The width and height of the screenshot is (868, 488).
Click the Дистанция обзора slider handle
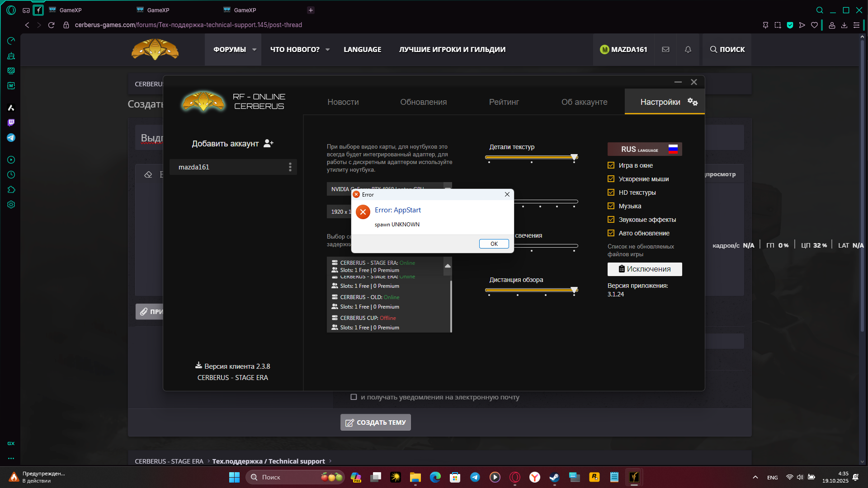(574, 290)
